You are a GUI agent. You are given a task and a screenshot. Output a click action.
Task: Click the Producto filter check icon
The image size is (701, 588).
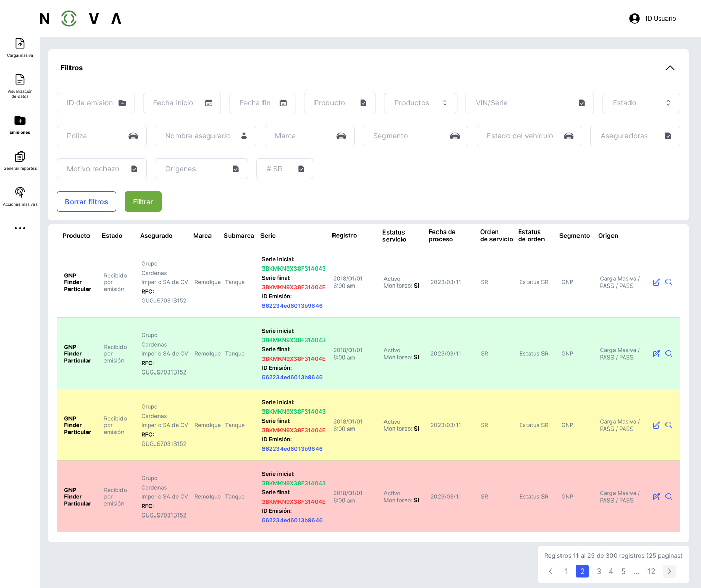click(363, 103)
